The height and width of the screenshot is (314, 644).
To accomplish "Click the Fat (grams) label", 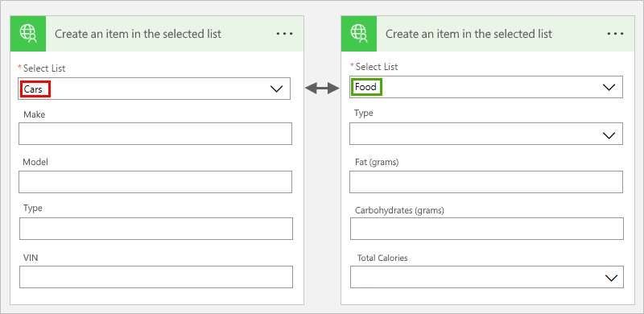I will 377,163.
